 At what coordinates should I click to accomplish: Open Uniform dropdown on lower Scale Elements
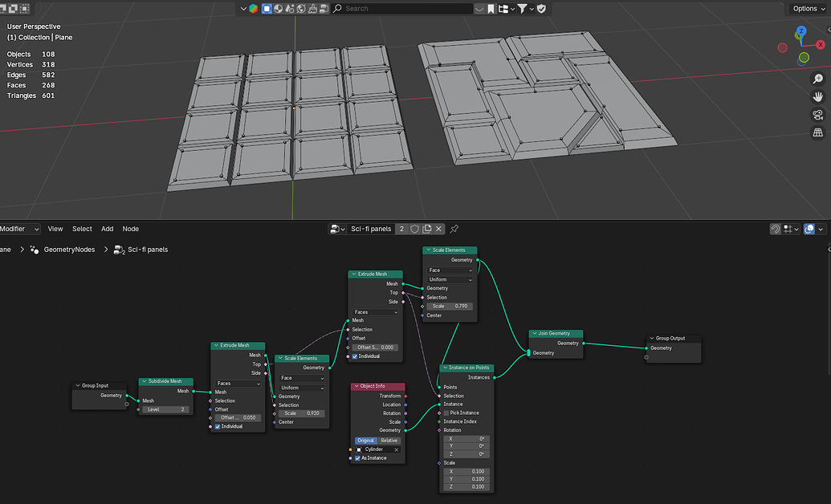[x=302, y=388]
